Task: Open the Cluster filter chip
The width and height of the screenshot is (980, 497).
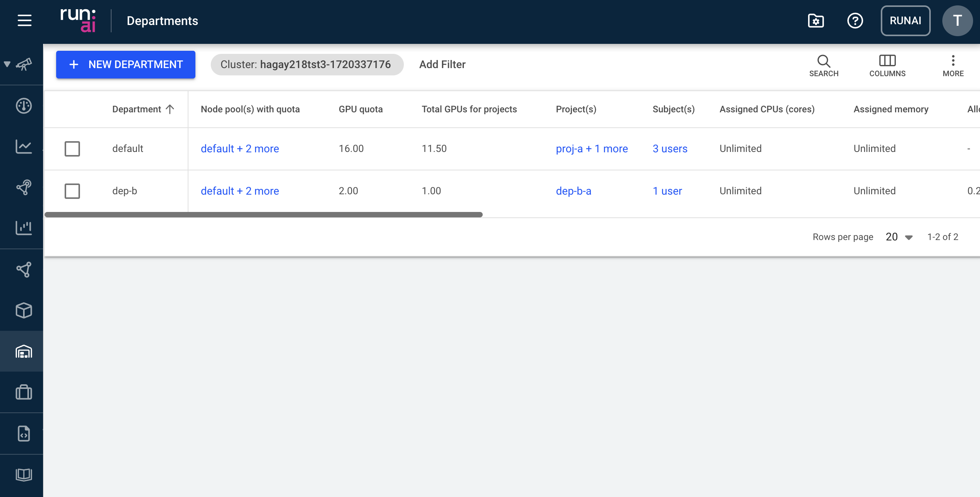Action: [x=307, y=65]
